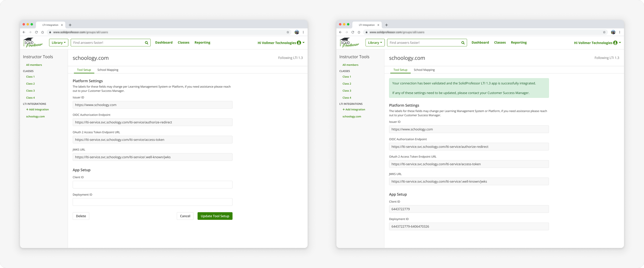Select the Tool Setup tab in left window
644x268 pixels.
[84, 70]
